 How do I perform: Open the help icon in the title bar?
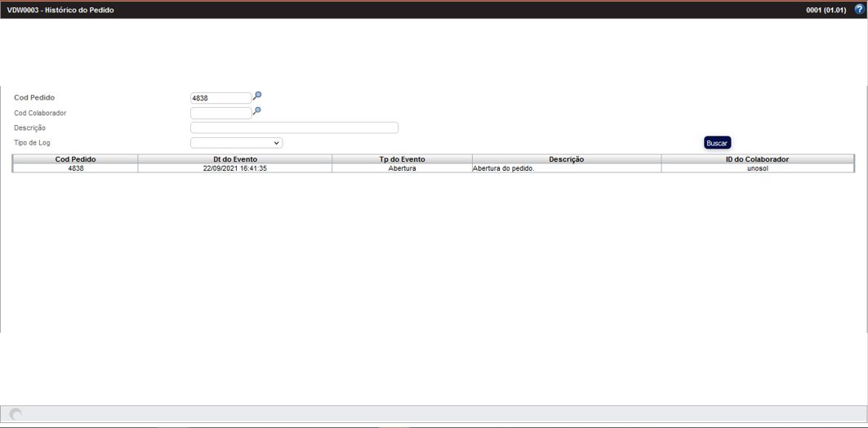point(858,10)
